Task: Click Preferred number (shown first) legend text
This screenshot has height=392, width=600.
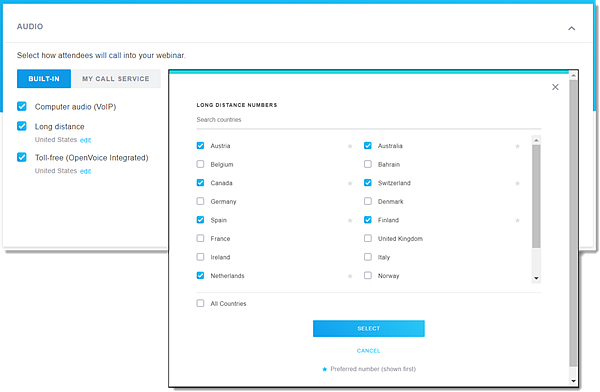Action: (x=373, y=369)
